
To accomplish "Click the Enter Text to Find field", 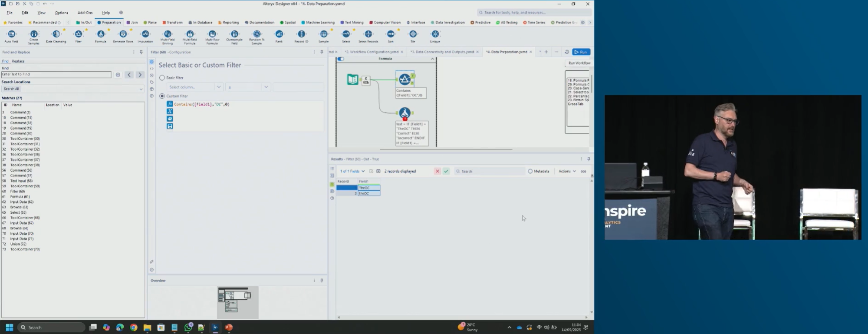I will pyautogui.click(x=56, y=75).
